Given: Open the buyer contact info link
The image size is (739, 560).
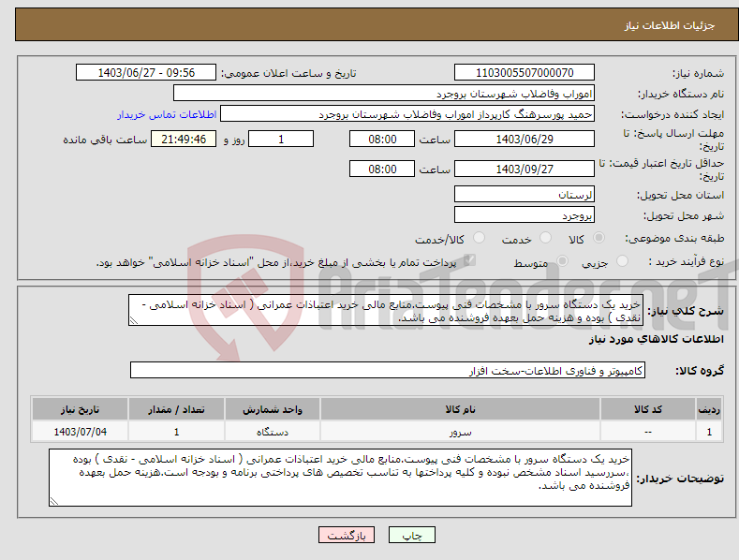Looking at the screenshot, I should coord(167,114).
